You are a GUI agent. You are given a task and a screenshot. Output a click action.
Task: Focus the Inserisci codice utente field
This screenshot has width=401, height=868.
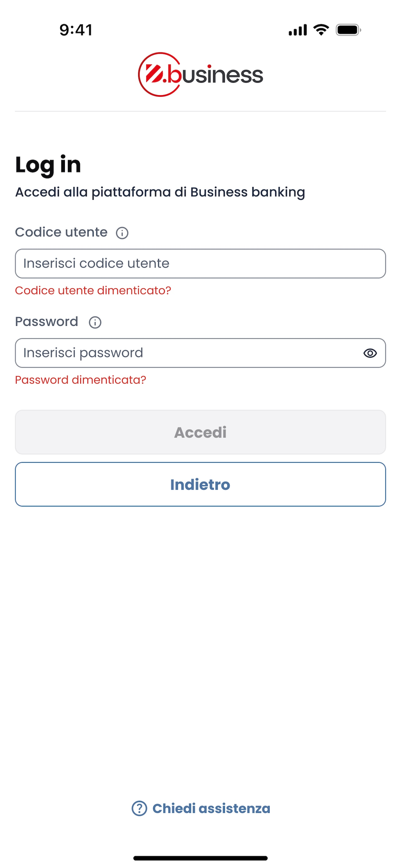(x=200, y=263)
